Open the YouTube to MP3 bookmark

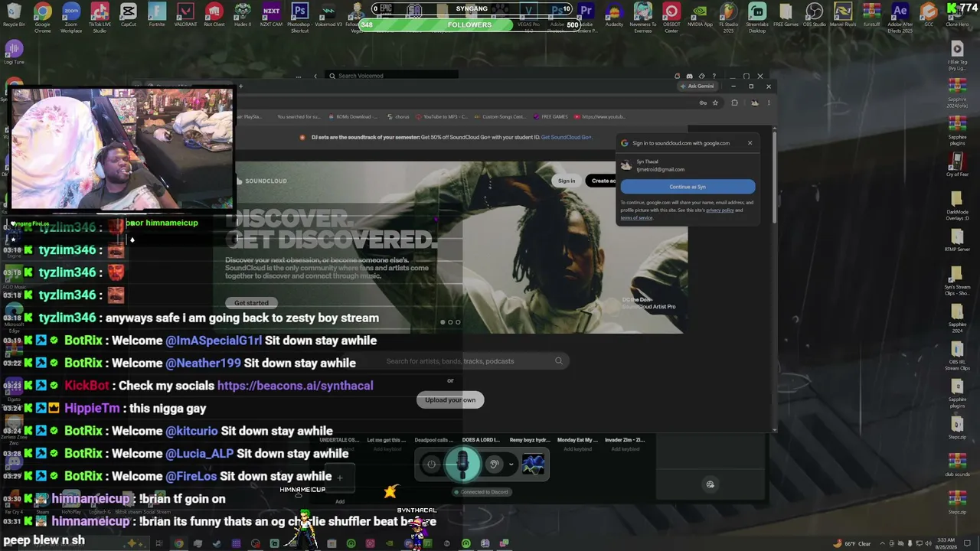[x=441, y=117]
